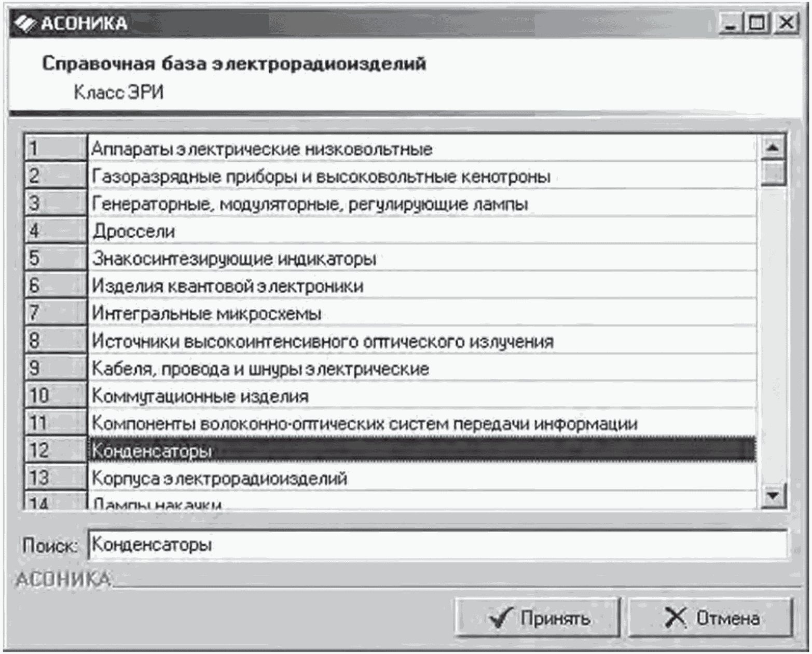The height and width of the screenshot is (654, 812).
Task: Select the Дроссели class entry
Action: [x=422, y=231]
